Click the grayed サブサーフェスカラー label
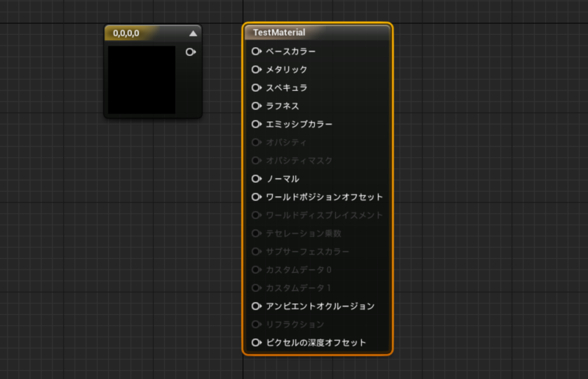Screen dimensions: 588x379 (x=308, y=252)
